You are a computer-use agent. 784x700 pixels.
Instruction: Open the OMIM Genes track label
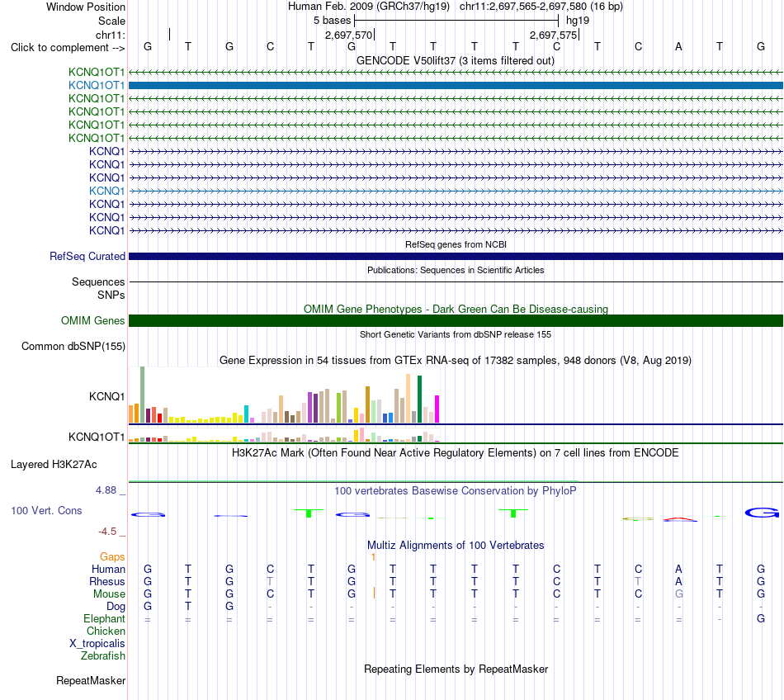(x=93, y=320)
